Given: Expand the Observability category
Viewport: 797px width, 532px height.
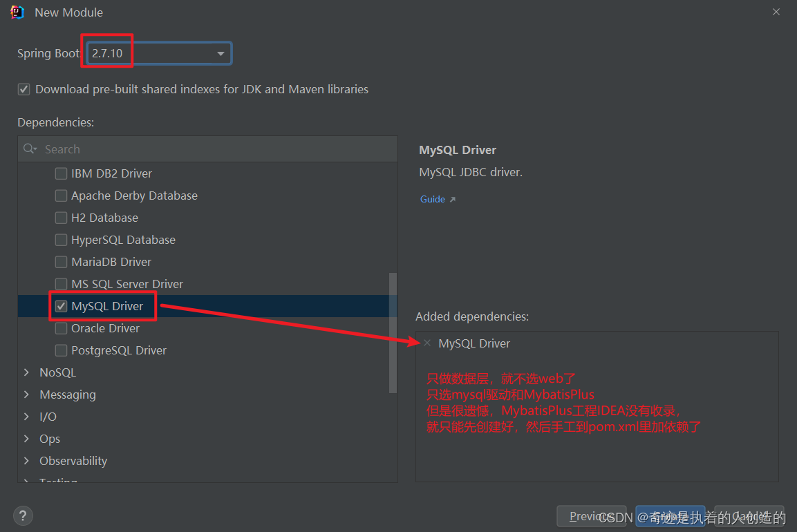Looking at the screenshot, I should (26, 461).
